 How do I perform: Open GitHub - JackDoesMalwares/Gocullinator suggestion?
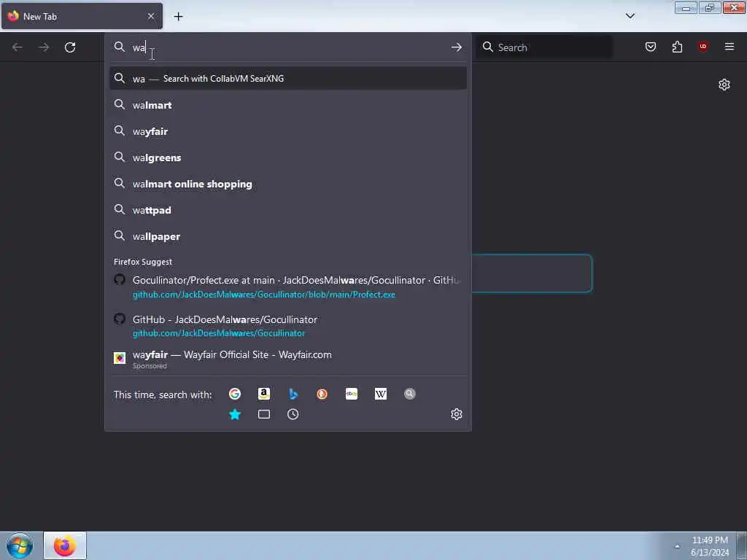(x=287, y=326)
